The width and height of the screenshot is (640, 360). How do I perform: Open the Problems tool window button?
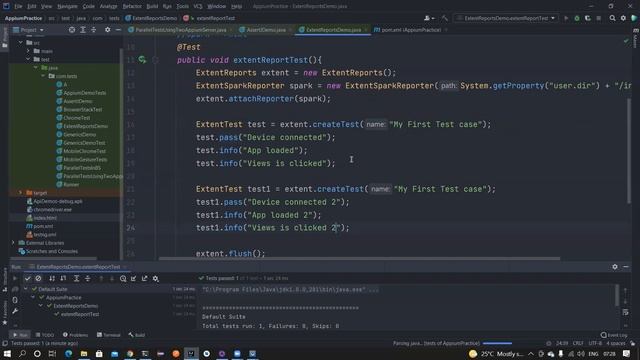[76, 335]
